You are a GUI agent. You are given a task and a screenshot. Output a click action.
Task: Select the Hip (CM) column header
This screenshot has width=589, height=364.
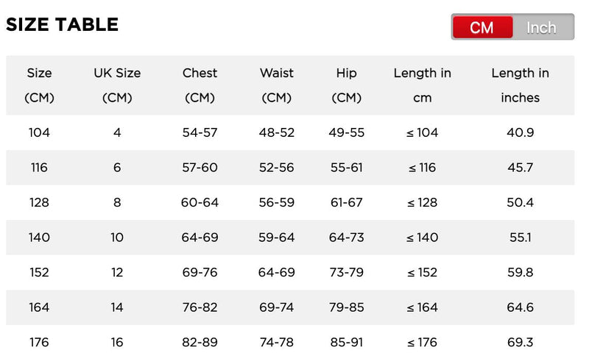347,85
